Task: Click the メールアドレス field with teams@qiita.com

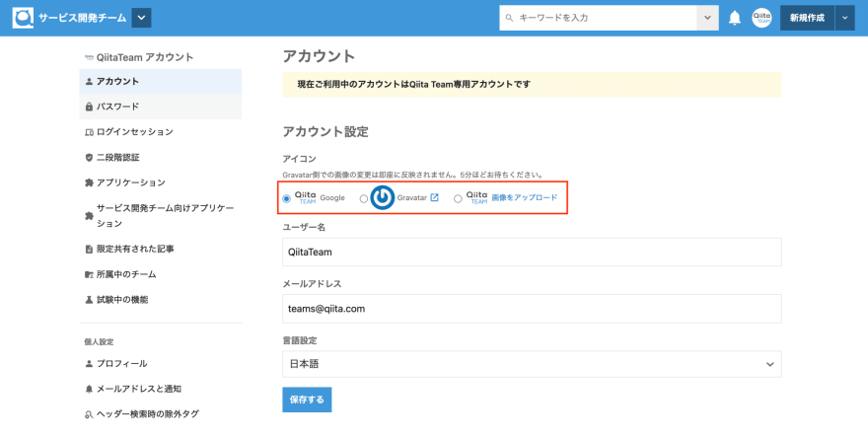Action: click(532, 309)
